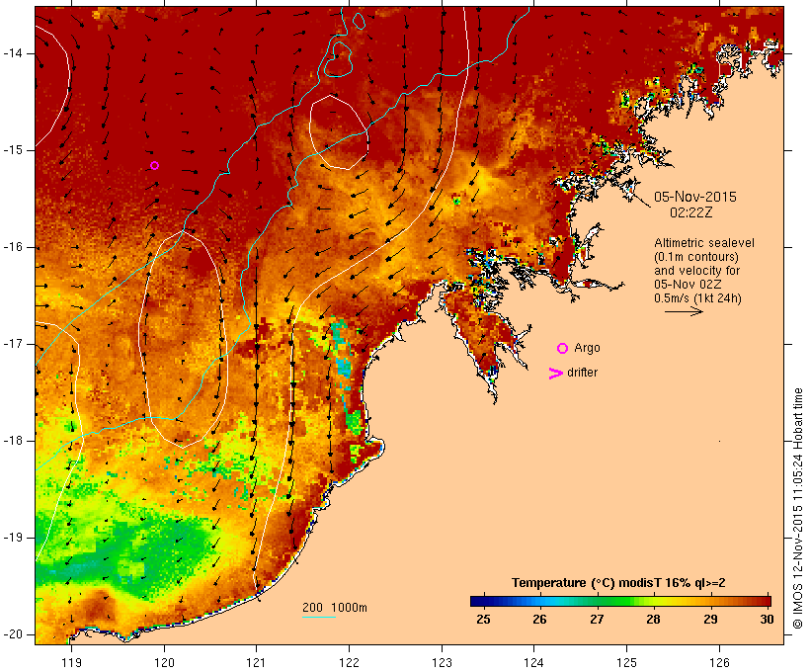
Task: Click the magenta Argo legend circle
Action: [563, 349]
